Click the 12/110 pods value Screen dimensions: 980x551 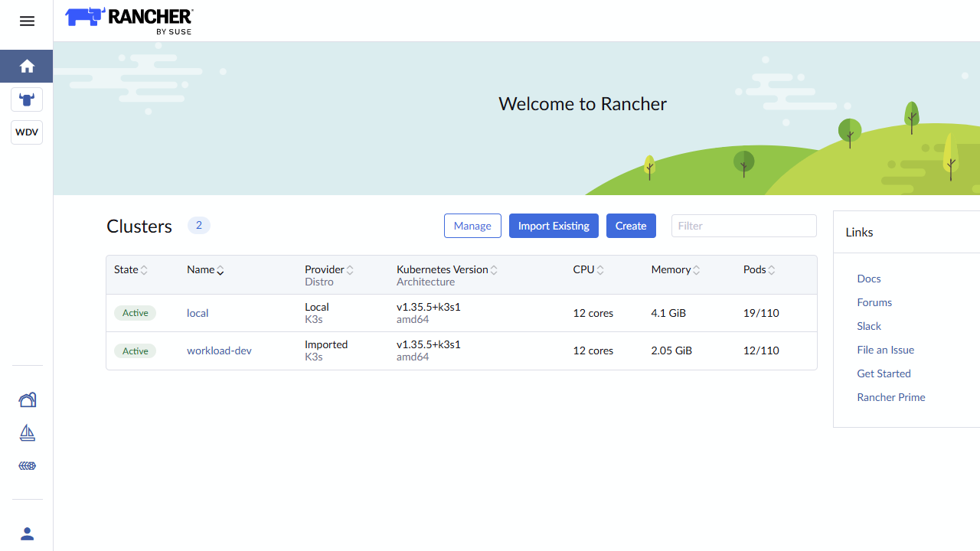coord(761,350)
